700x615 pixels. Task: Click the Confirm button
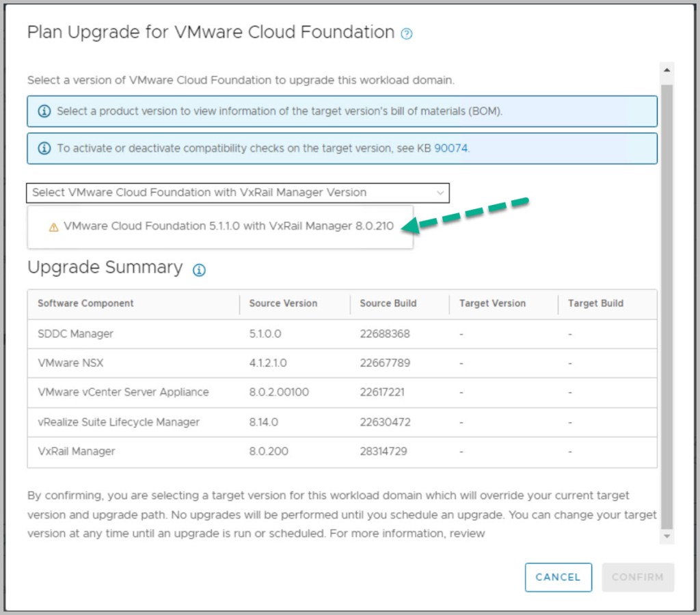(x=637, y=577)
